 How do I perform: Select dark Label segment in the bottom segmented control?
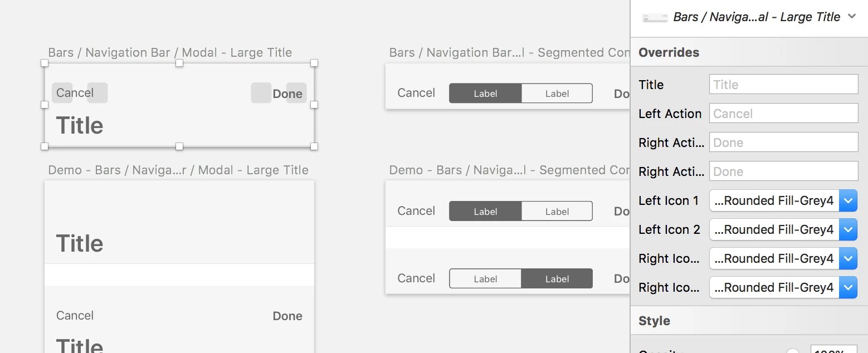(x=557, y=279)
